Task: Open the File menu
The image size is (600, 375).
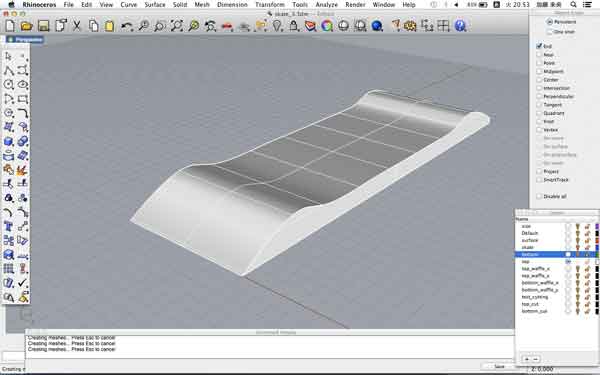Action: (x=68, y=5)
